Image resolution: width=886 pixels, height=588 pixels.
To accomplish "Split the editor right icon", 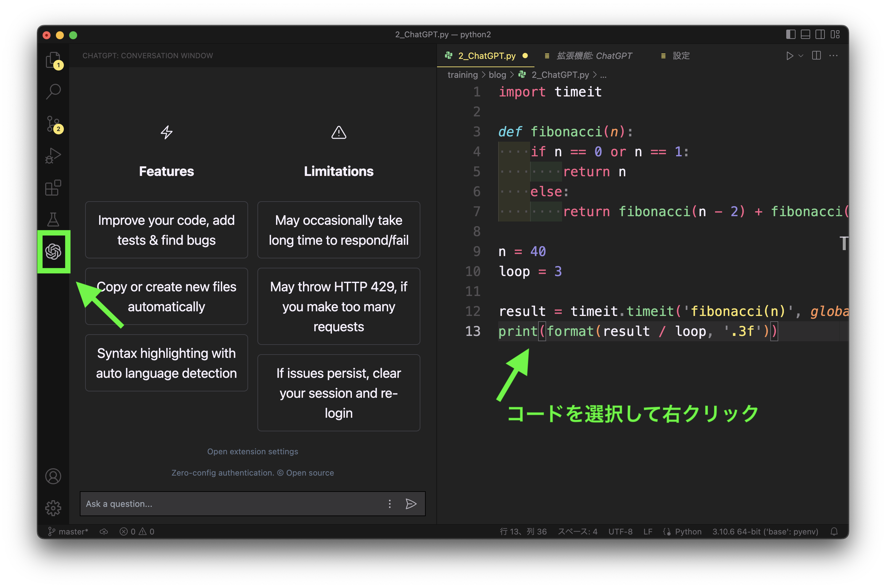I will pos(816,56).
